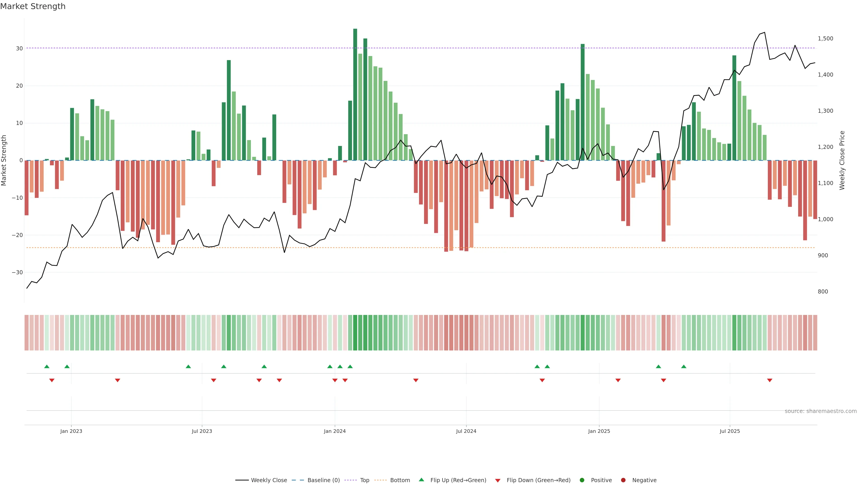This screenshot has width=868, height=488.
Task: Click the green Positive circle legend icon
Action: [582, 480]
